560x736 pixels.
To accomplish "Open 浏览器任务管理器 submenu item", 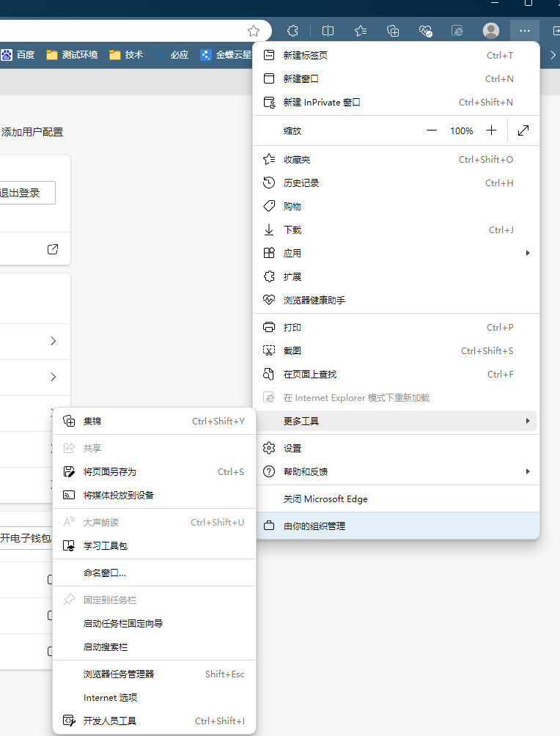I will click(x=154, y=674).
